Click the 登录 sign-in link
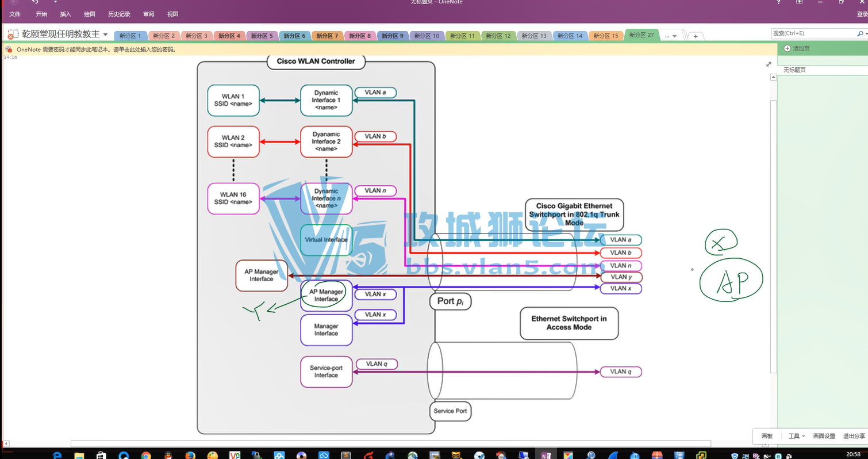This screenshot has width=868, height=459. pos(862,14)
